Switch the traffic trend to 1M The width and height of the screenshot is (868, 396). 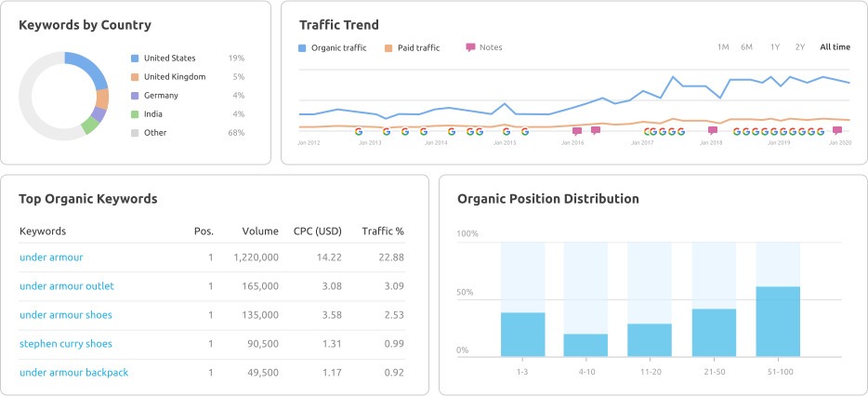click(723, 47)
